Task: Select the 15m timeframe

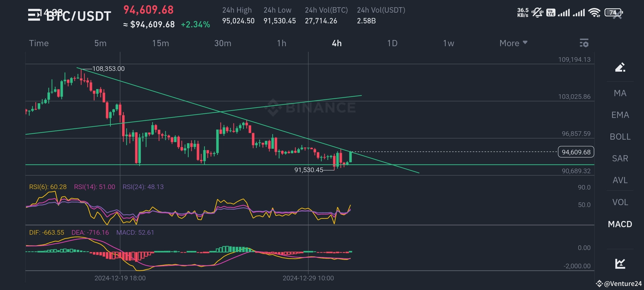Action: tap(160, 43)
